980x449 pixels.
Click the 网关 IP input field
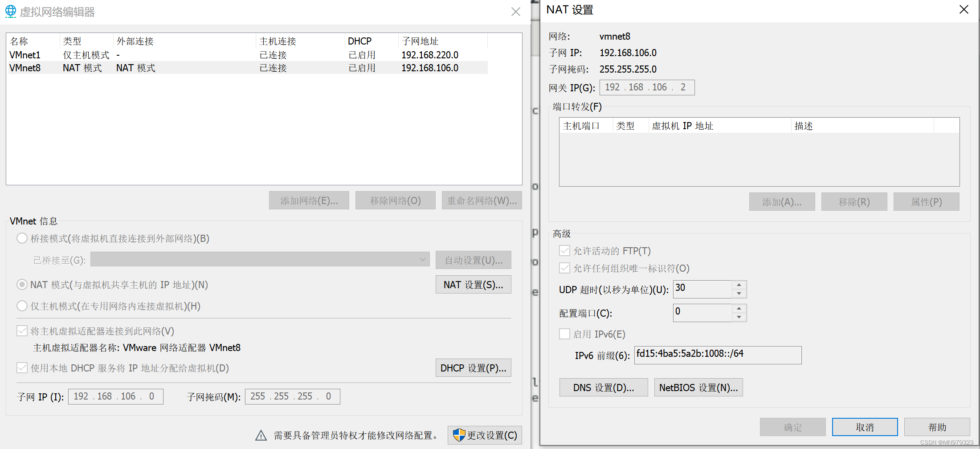tap(647, 87)
